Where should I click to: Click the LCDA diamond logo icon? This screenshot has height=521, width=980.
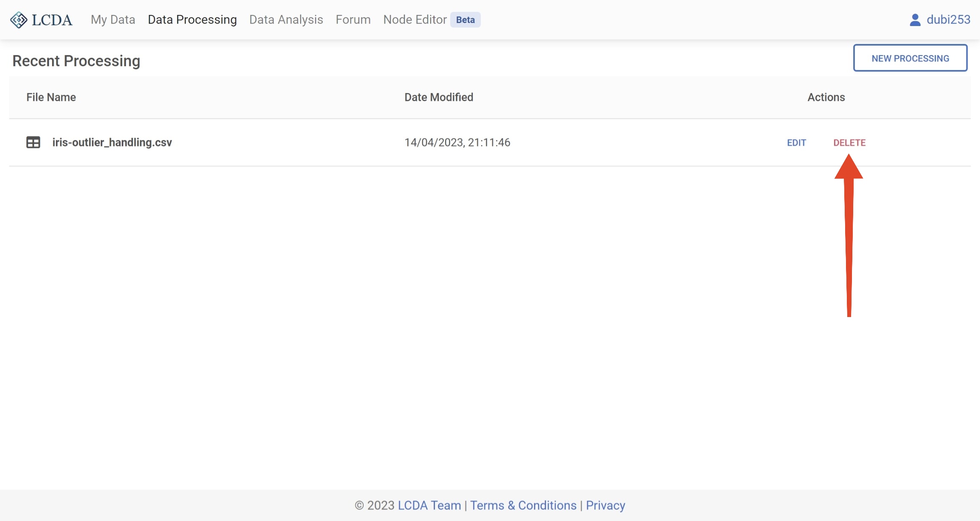pyautogui.click(x=19, y=20)
